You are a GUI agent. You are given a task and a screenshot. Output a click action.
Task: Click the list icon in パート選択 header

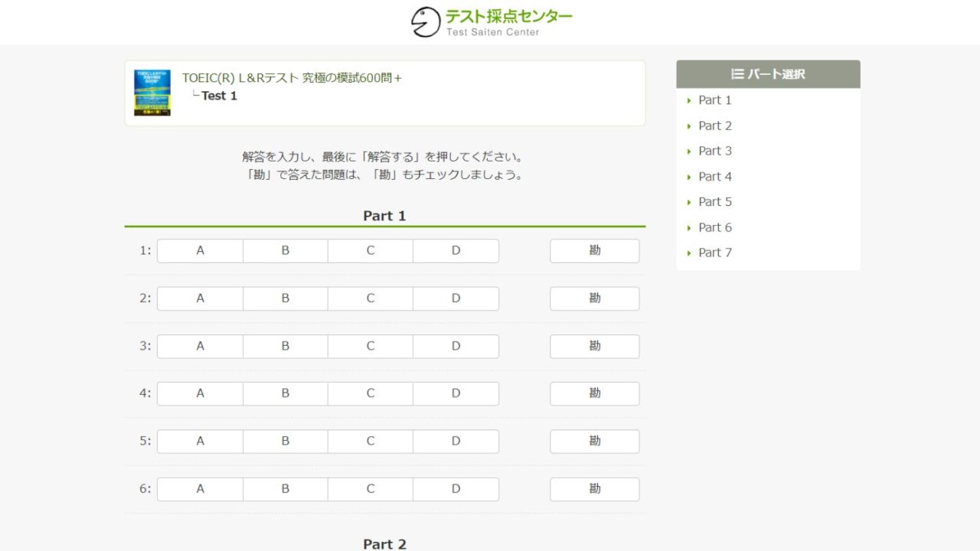click(737, 73)
